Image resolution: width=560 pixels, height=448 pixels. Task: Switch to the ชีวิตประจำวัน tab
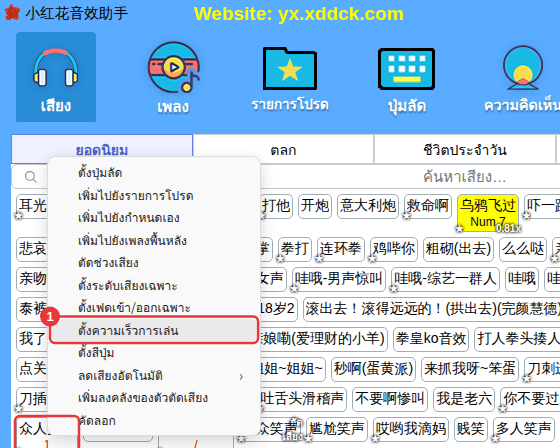[x=465, y=150]
